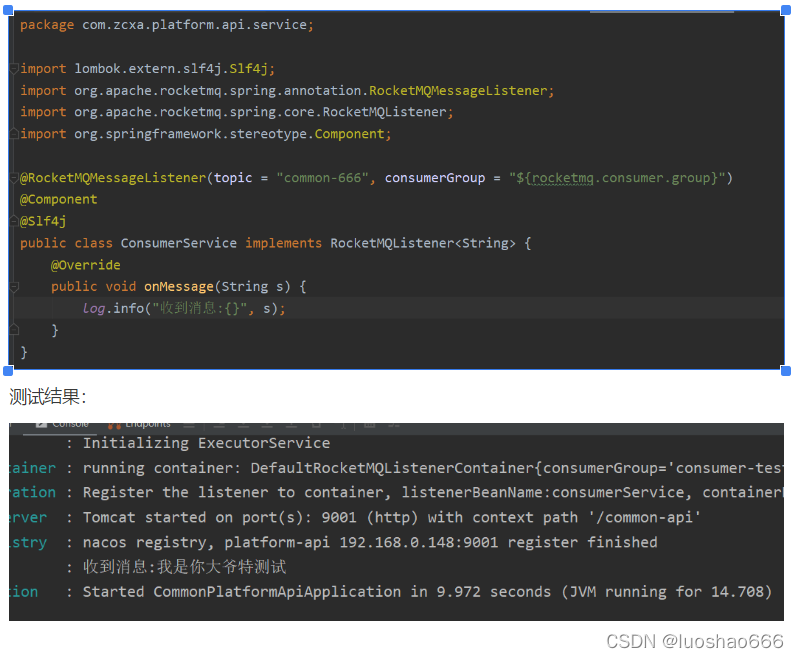
Task: Click the bottom-left blue selection handle of the code image
Action: 8,371
